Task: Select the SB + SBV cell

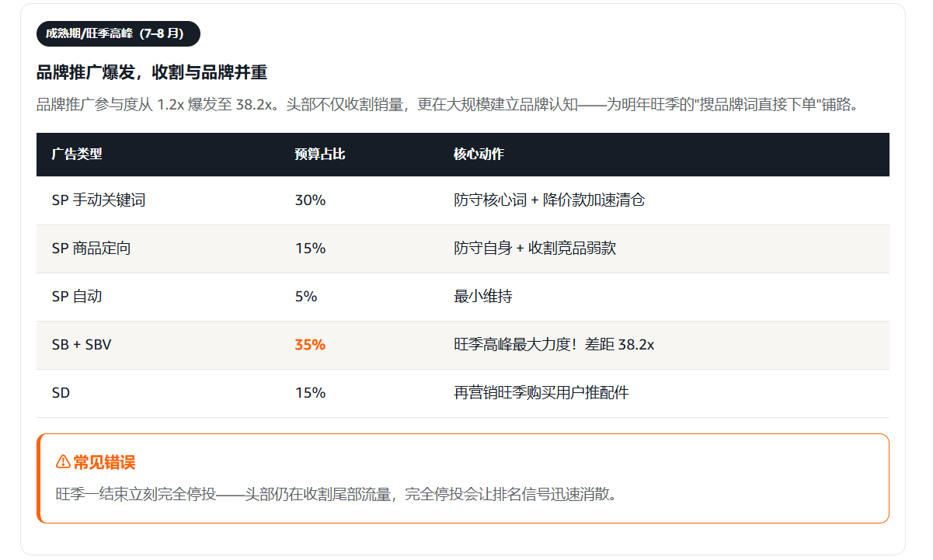Action: click(x=82, y=345)
